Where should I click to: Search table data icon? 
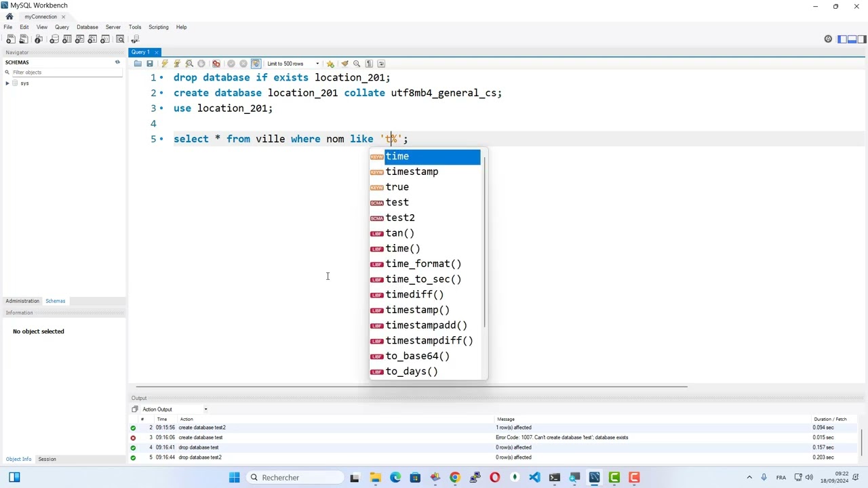(x=121, y=39)
